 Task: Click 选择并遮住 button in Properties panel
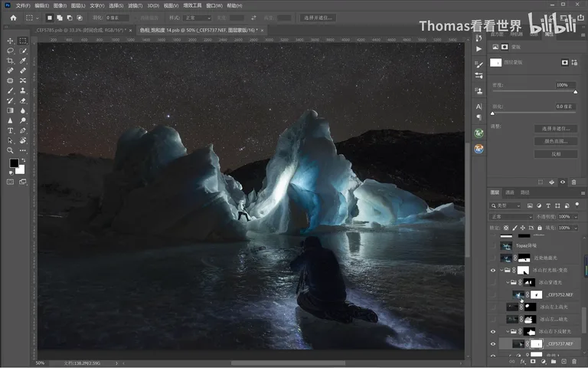(556, 129)
